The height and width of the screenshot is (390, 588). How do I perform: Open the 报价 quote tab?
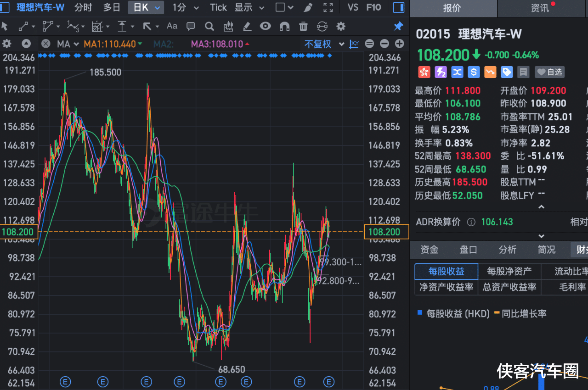(x=452, y=8)
